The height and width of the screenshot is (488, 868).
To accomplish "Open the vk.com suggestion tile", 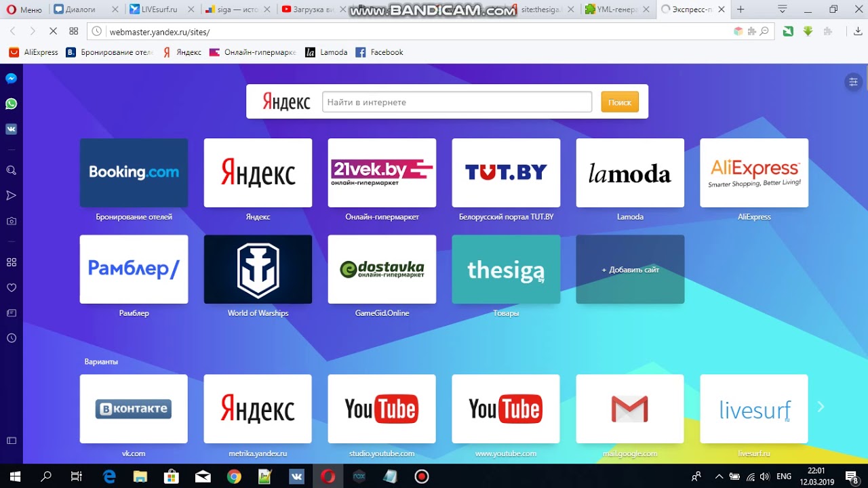I will 134,409.
